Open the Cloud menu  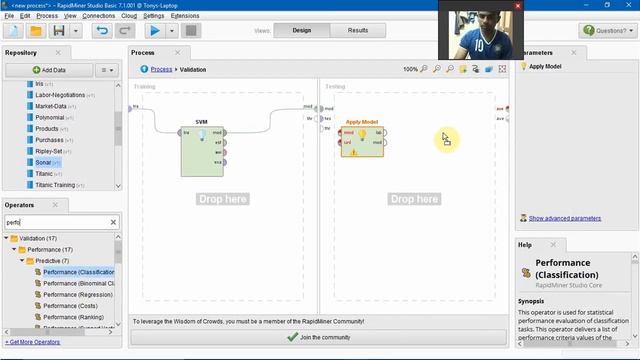[x=129, y=16]
